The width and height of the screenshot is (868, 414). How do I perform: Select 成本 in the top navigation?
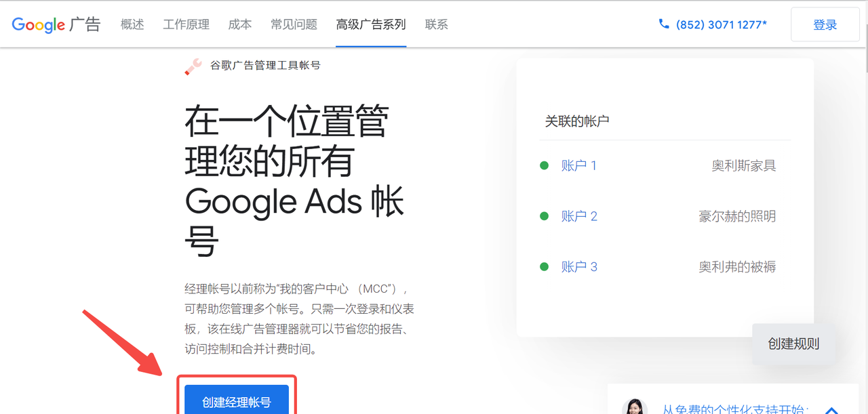click(x=240, y=24)
